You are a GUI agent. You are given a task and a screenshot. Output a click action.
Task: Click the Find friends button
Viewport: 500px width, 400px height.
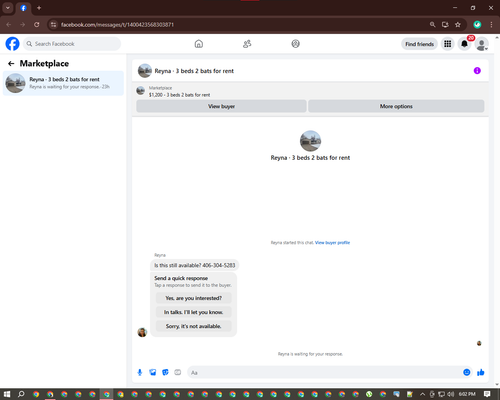click(419, 44)
